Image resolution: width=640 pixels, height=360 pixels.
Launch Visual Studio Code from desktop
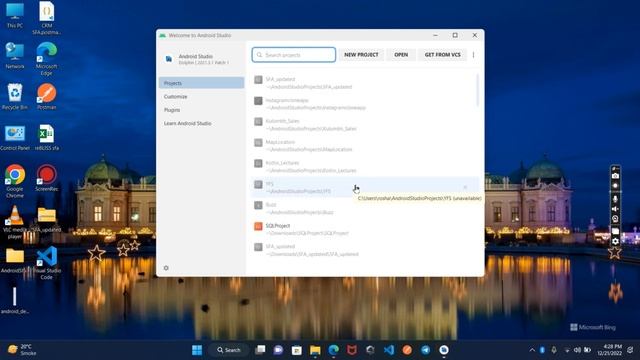[x=47, y=263]
